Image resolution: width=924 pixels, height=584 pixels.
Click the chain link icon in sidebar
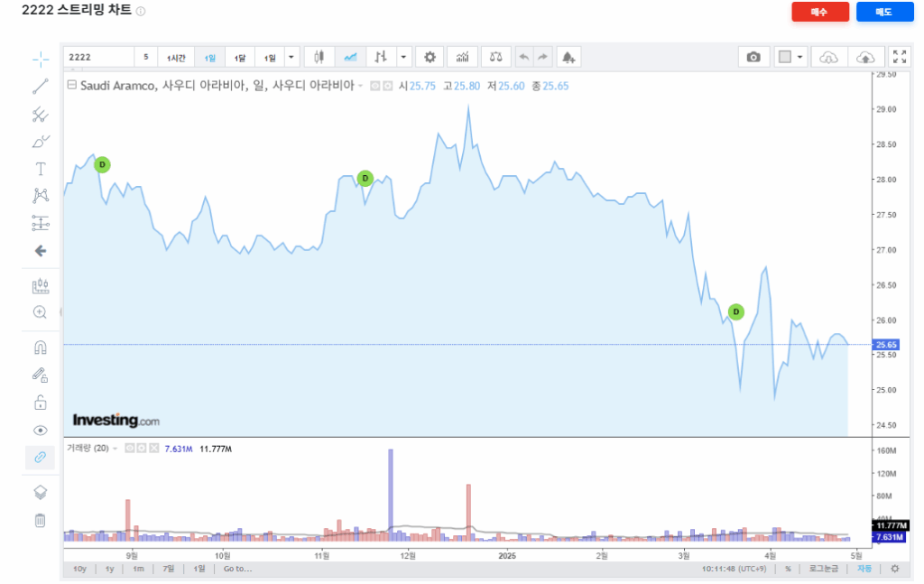(41, 458)
